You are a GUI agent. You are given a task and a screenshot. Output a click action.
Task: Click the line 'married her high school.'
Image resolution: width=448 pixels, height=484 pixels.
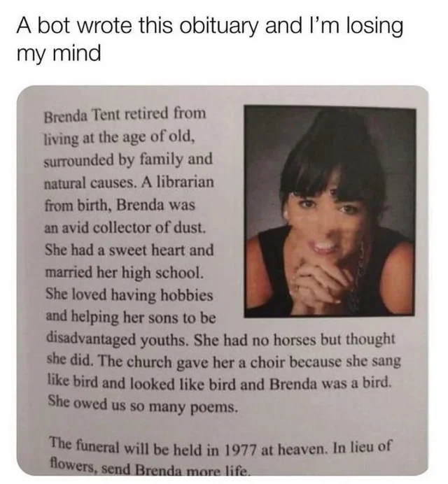click(125, 272)
